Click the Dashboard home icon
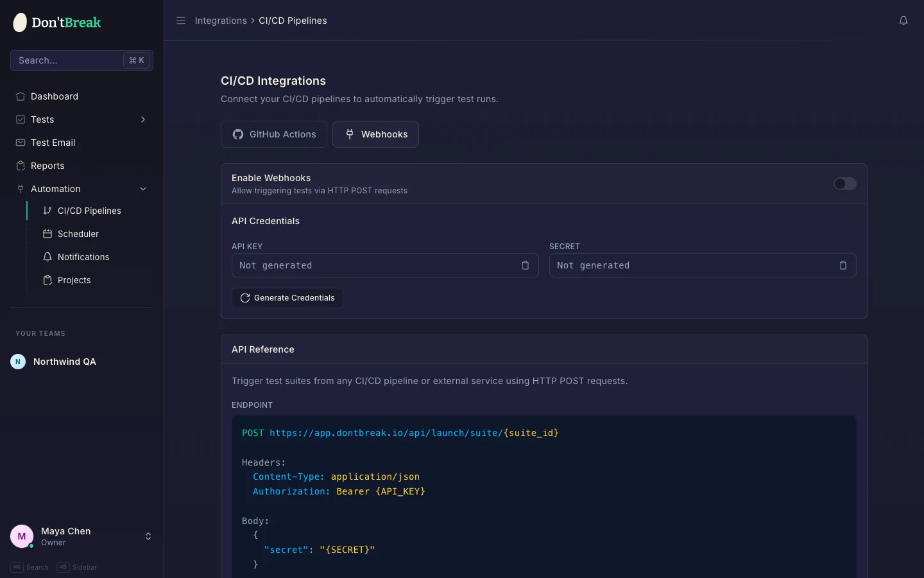The width and height of the screenshot is (924, 578). (x=21, y=96)
